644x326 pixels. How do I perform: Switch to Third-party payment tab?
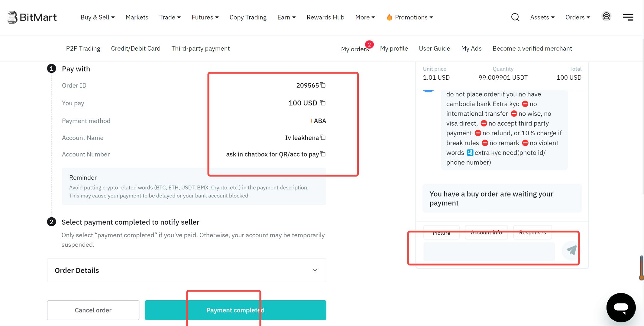200,49
